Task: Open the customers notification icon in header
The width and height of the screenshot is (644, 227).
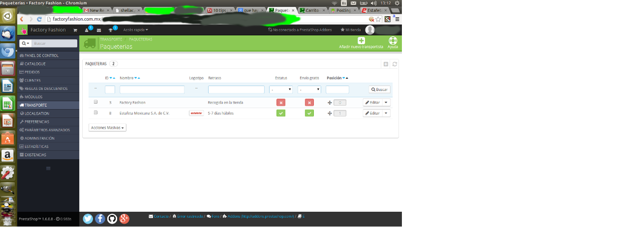Action: [x=87, y=30]
